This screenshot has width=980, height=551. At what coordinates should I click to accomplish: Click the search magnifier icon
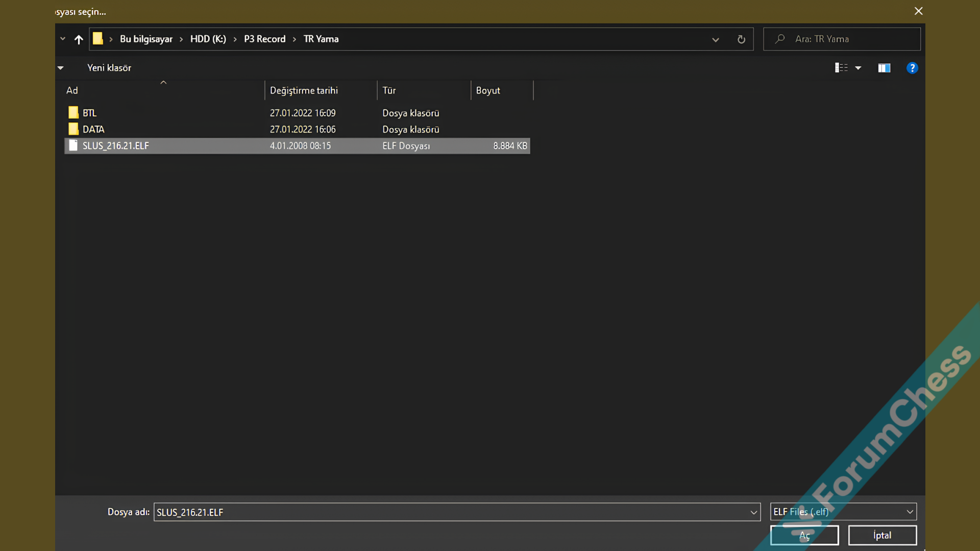780,39
